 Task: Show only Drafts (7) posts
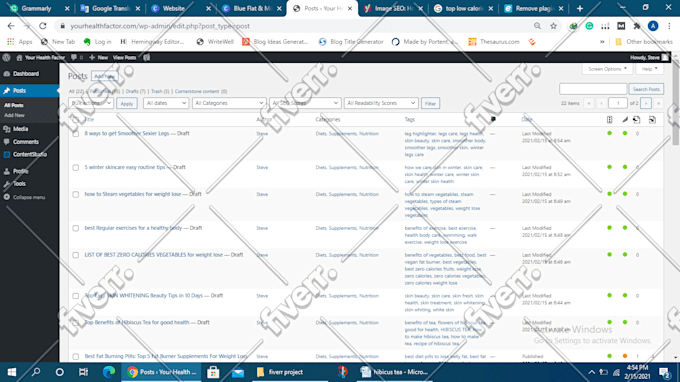(x=135, y=91)
